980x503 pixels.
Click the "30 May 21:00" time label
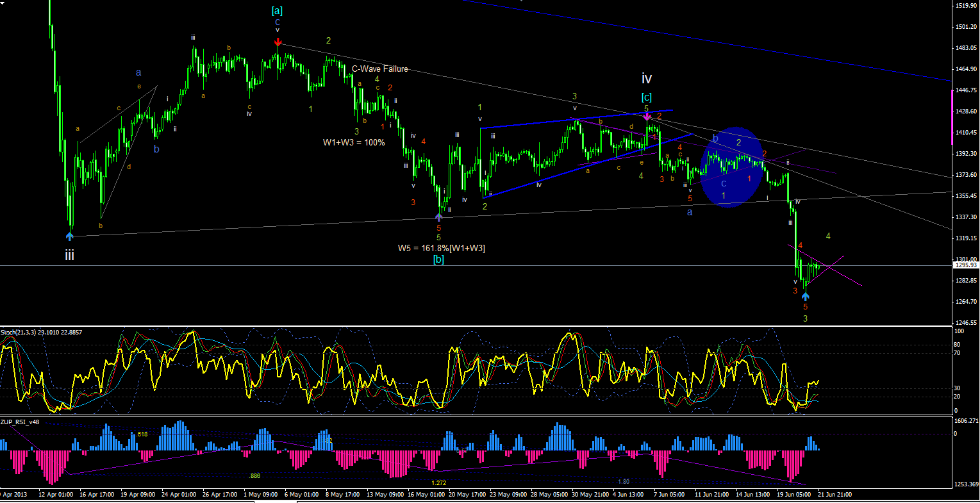(x=589, y=495)
